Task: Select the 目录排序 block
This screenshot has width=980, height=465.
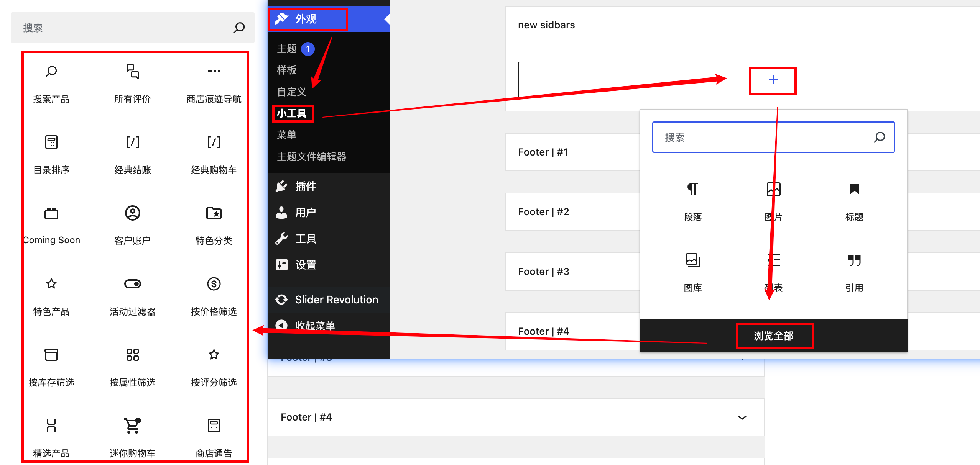Action: tap(51, 155)
